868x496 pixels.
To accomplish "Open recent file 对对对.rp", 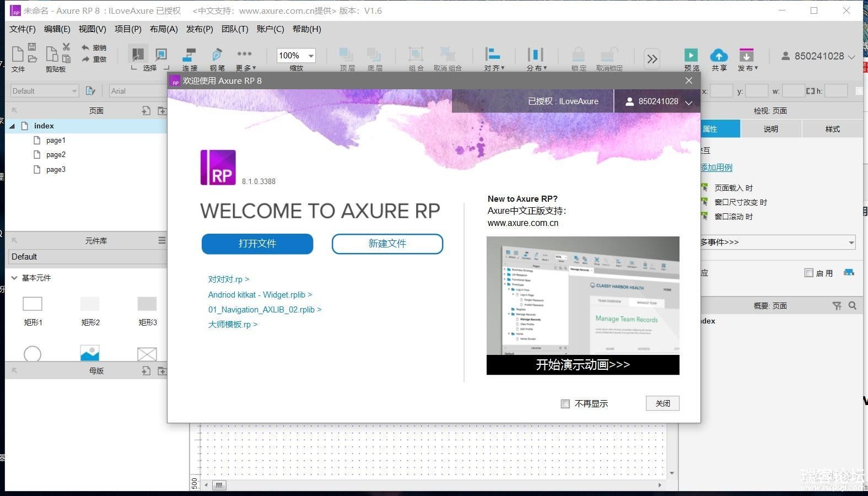I will [x=229, y=279].
